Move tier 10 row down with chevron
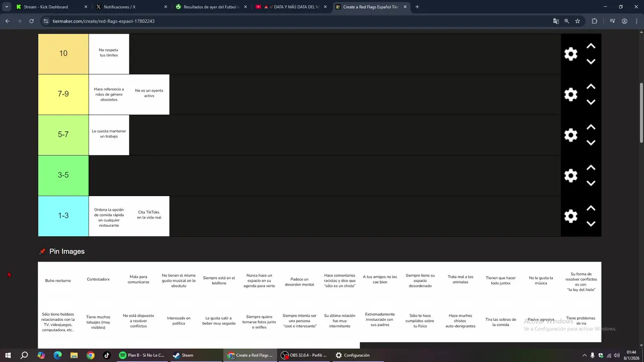The image size is (644, 362). pyautogui.click(x=591, y=61)
